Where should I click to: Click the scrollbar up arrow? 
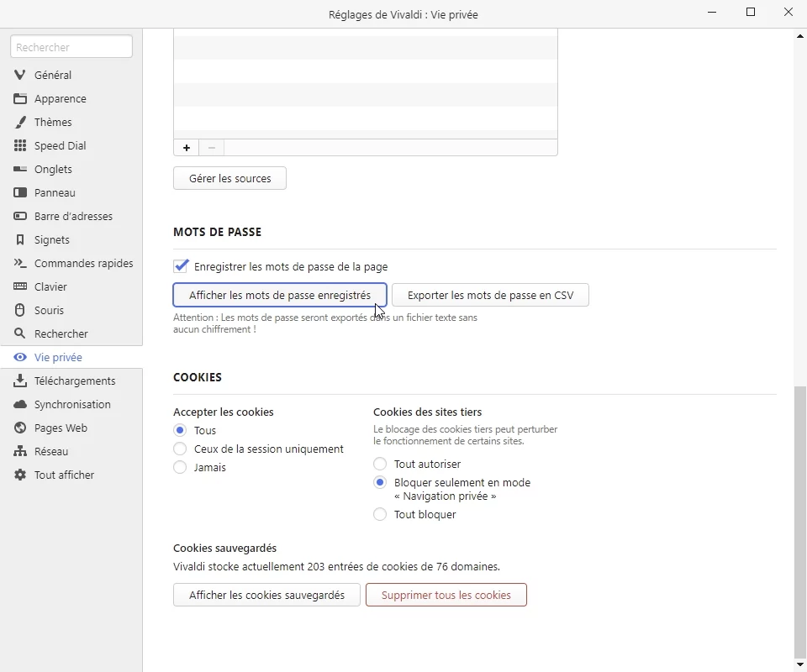pyautogui.click(x=799, y=36)
